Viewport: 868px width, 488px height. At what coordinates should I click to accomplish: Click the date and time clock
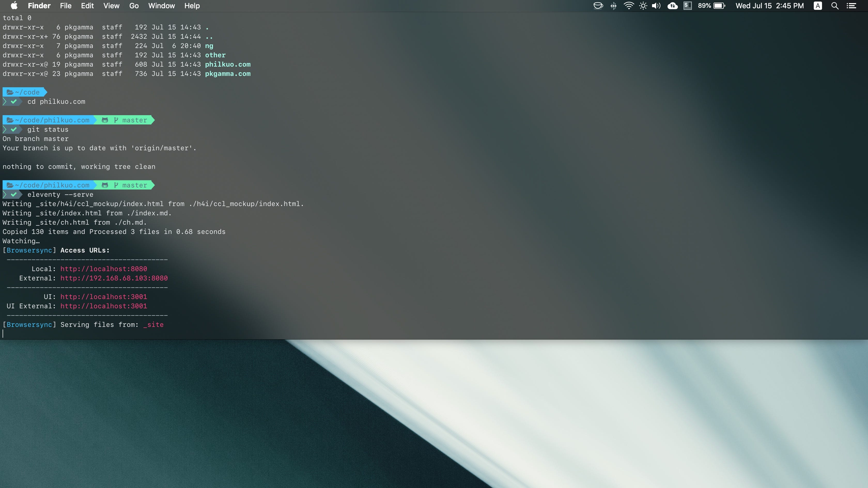coord(770,6)
